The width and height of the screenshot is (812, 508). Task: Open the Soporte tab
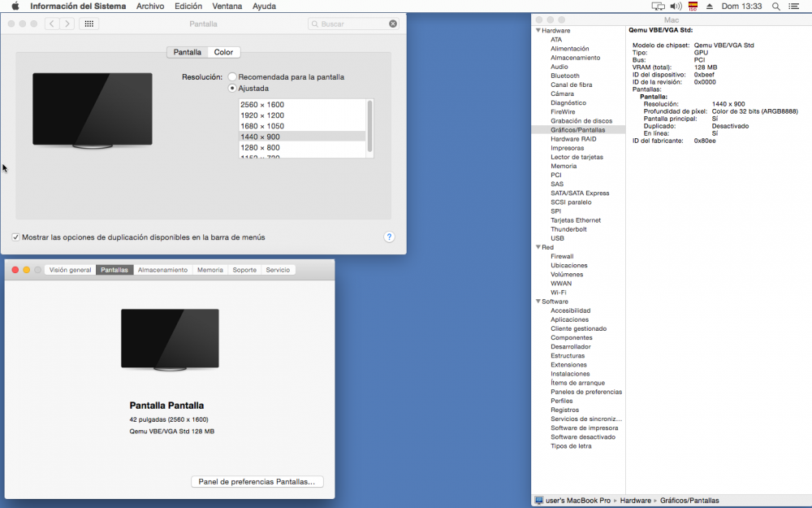pyautogui.click(x=244, y=270)
